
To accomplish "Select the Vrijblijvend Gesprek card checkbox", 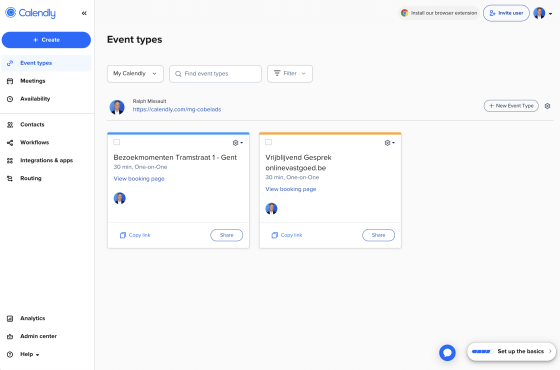I will click(269, 142).
